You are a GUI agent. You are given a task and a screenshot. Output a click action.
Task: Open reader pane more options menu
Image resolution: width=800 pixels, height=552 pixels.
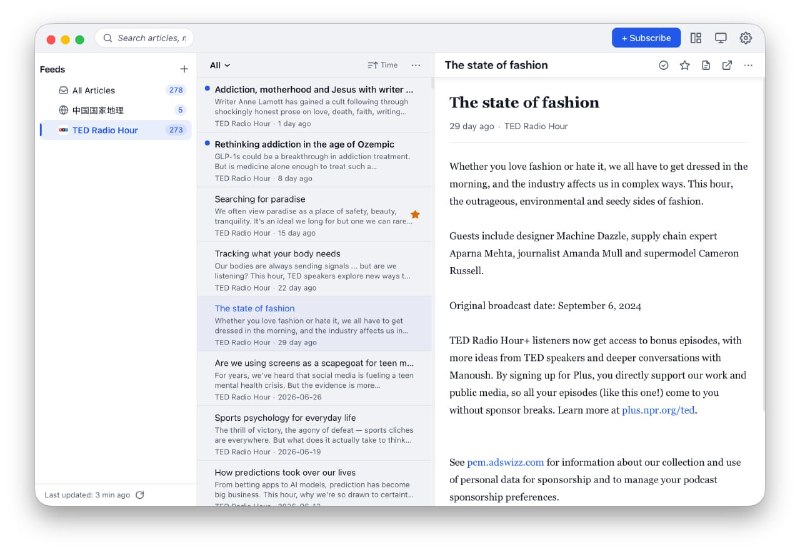tap(748, 65)
